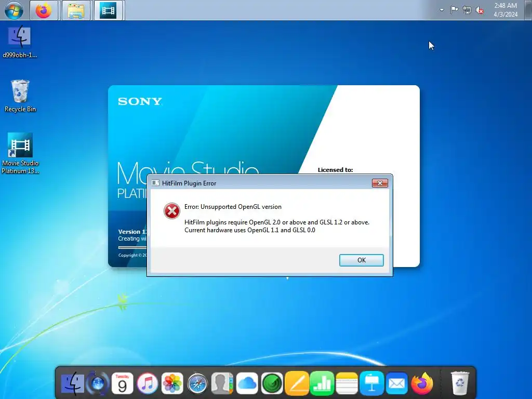Open Firefox from the top taskbar
532x399 pixels.
click(x=44, y=10)
